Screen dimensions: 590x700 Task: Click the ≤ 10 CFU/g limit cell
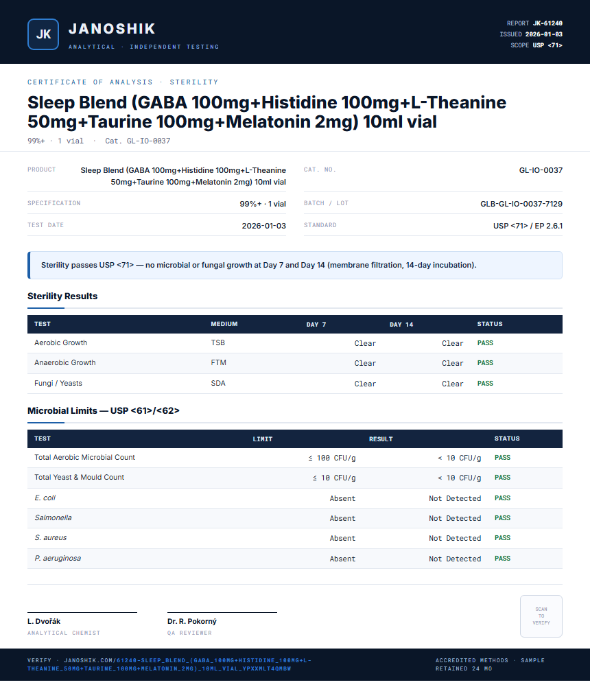tap(334, 478)
